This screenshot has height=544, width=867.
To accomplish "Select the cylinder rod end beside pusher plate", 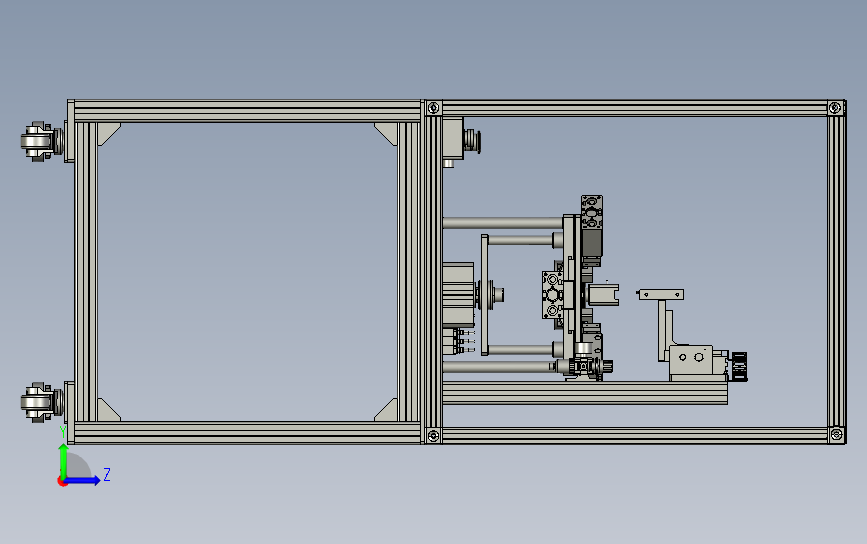I will click(x=496, y=295).
